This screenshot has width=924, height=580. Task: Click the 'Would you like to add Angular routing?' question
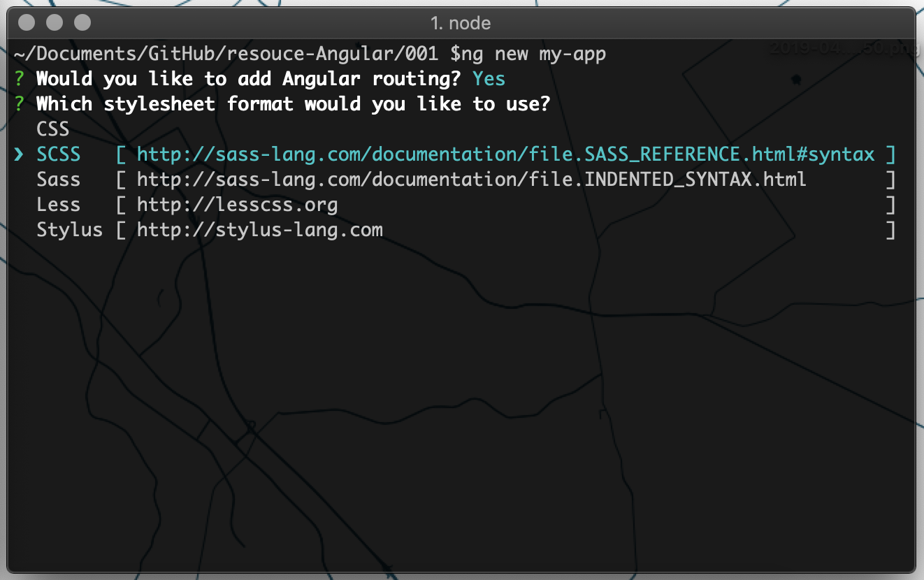[249, 79]
